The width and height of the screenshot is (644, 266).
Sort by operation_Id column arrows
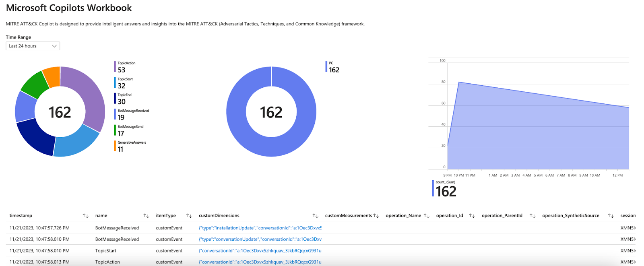[472, 216]
